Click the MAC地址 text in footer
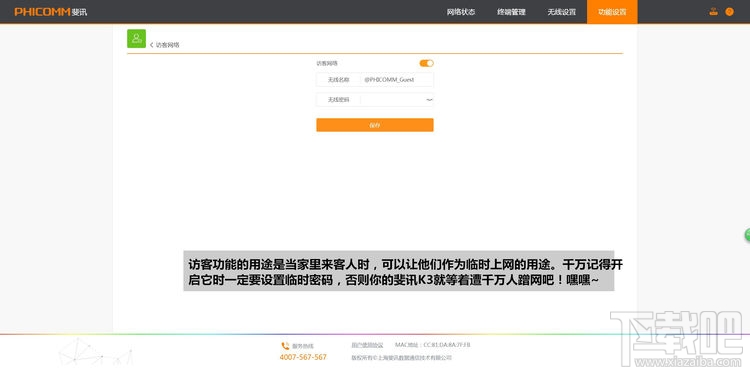This screenshot has height=372, width=750. coord(433,345)
